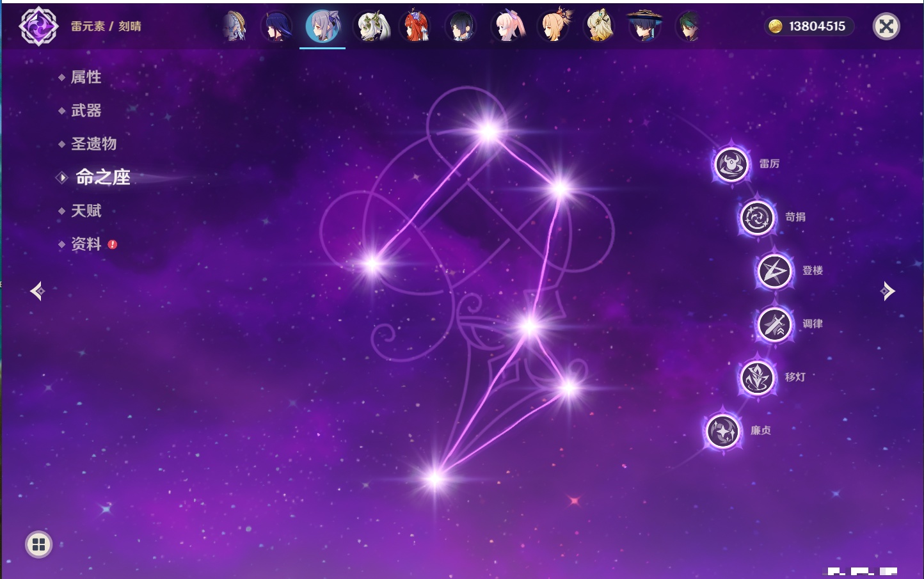Click the Mora coin balance 13804515
Viewport: 924px width, 579px height.
[809, 26]
